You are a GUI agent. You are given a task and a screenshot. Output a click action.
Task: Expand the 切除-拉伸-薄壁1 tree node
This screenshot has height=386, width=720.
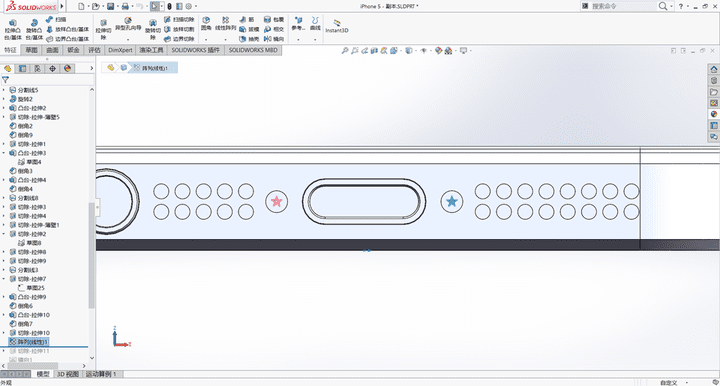(4, 225)
